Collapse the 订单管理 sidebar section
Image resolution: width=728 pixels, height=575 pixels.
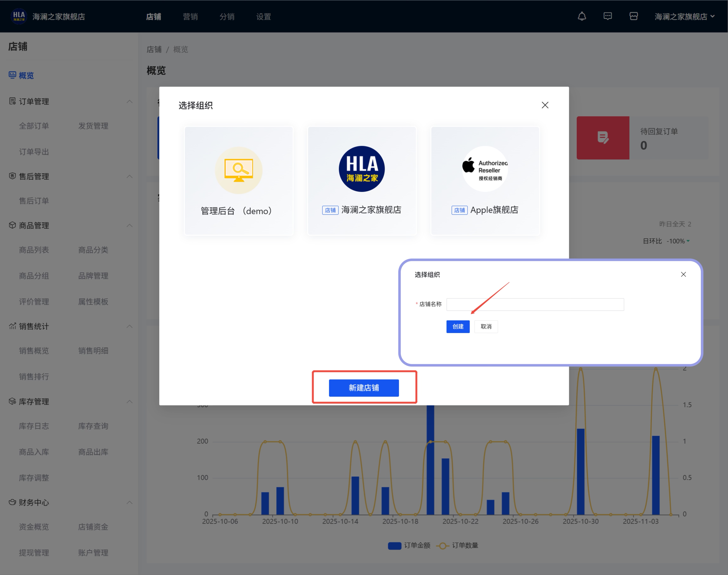pos(130,101)
